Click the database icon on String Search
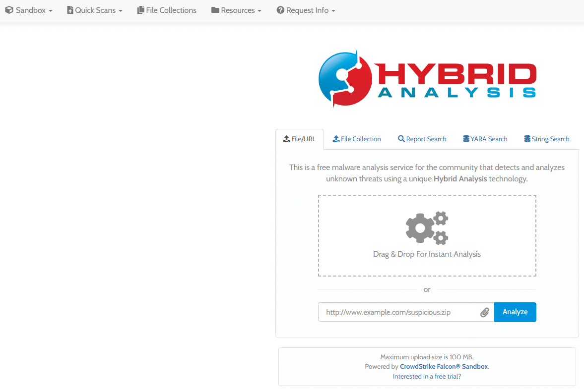 pos(527,139)
